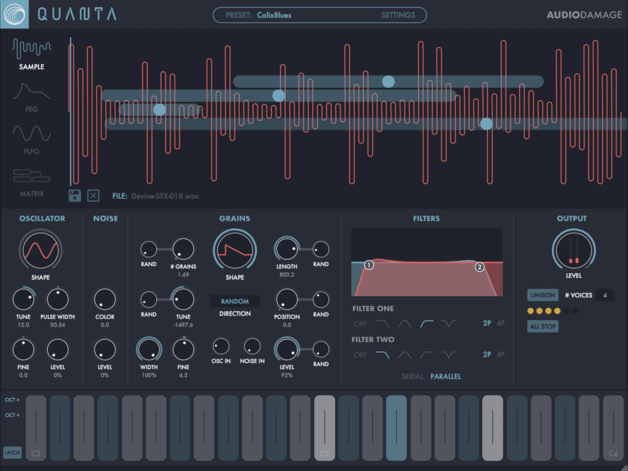Click the oscillator FINE knob
Image resolution: width=628 pixels, height=471 pixels.
click(23, 349)
